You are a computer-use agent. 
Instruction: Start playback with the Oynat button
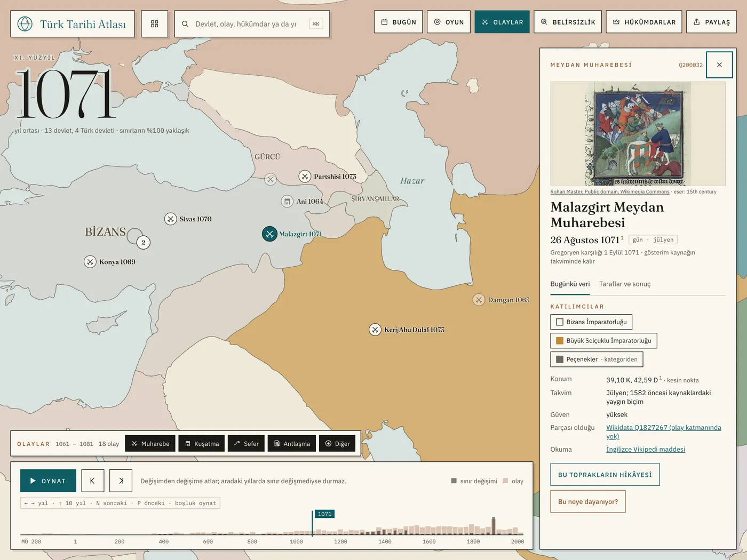[48, 481]
